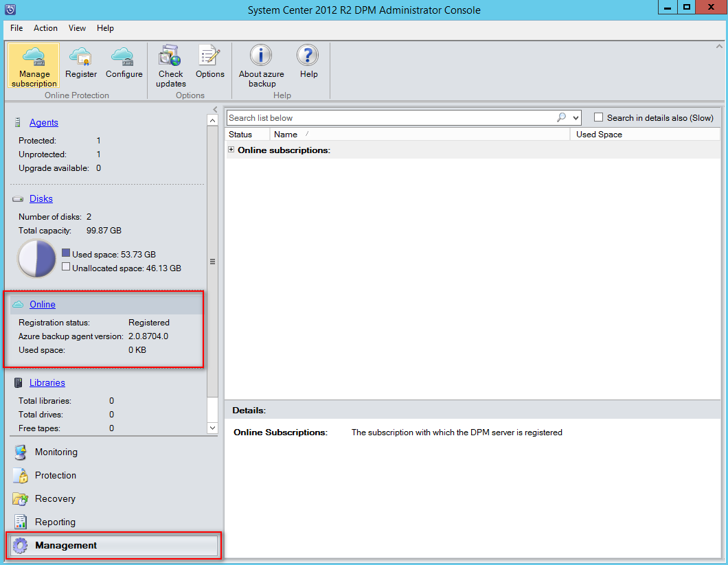728x565 pixels.
Task: Maximize the DPM console window
Action: click(686, 7)
